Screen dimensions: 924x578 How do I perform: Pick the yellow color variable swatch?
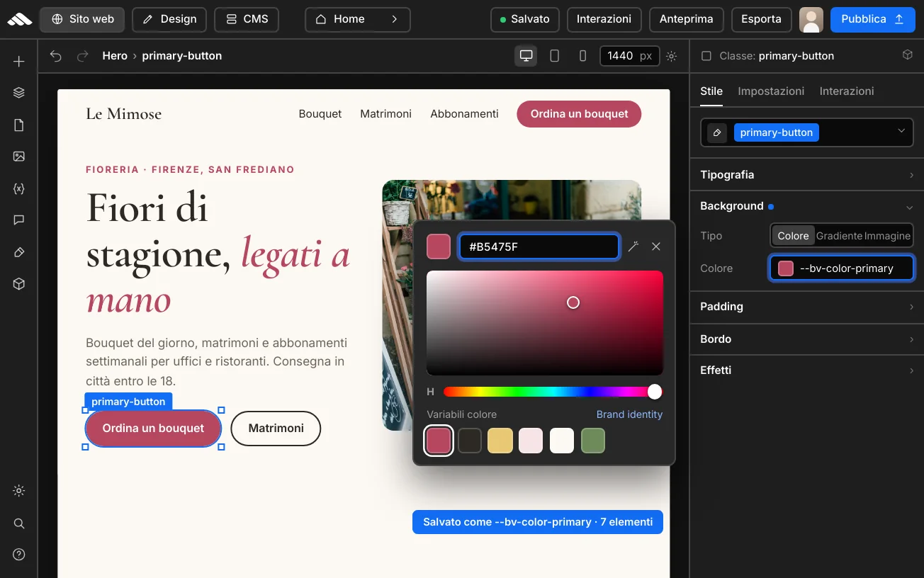[500, 441]
